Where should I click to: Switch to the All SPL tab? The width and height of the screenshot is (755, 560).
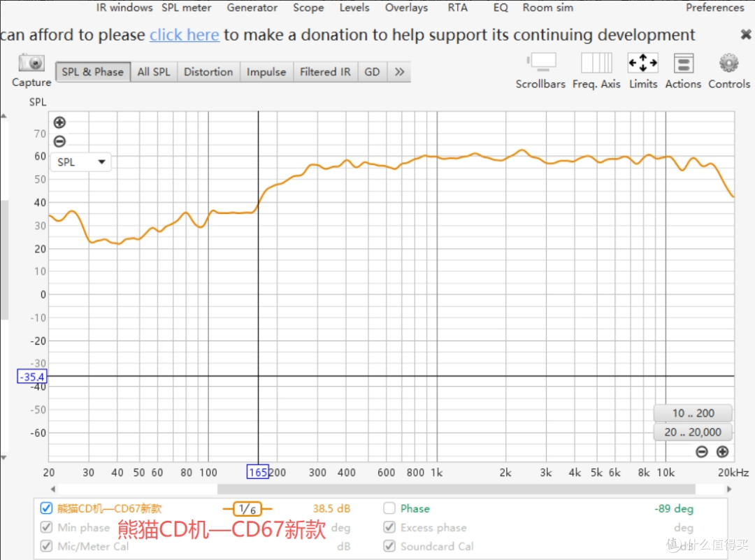coord(154,72)
